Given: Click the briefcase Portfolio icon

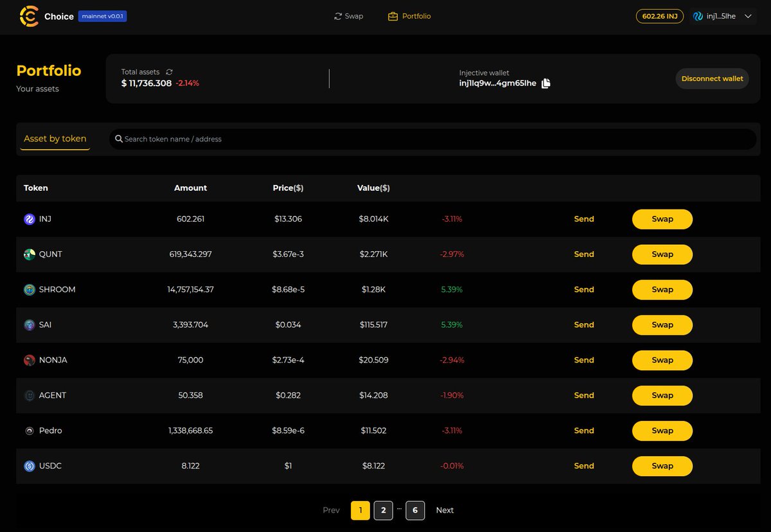Looking at the screenshot, I should 393,16.
